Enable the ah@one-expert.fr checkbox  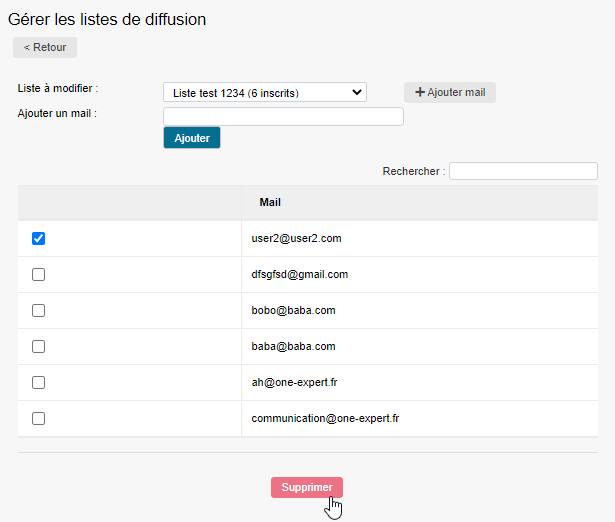tap(39, 383)
